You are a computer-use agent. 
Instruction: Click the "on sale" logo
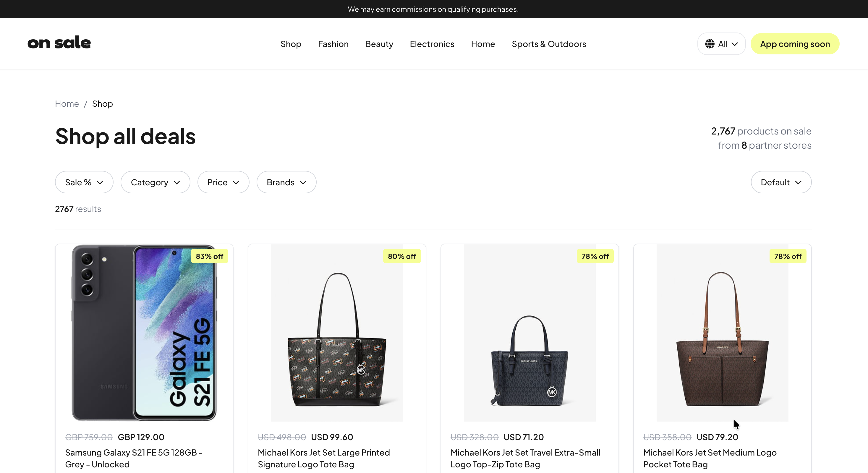(x=59, y=42)
